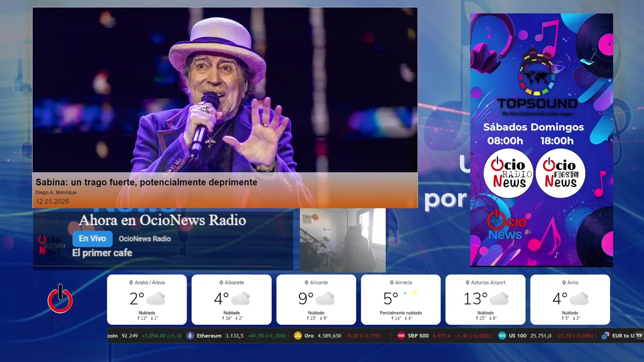
Task: Click the 13° temperature in Asturias Airport card
Action: pyautogui.click(x=475, y=299)
